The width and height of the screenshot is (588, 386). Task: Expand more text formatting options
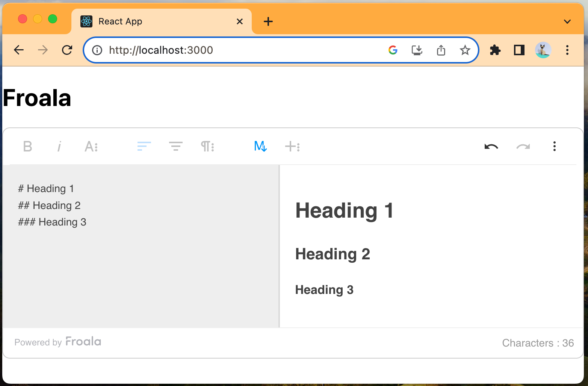pos(97,147)
